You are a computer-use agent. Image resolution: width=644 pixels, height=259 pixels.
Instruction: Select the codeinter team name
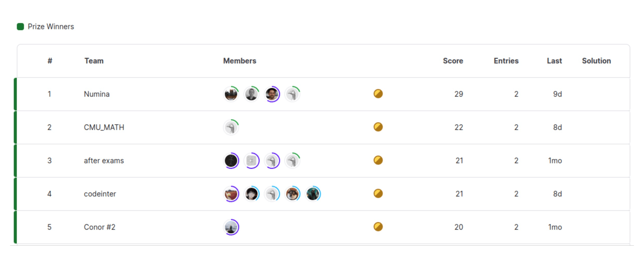100,194
